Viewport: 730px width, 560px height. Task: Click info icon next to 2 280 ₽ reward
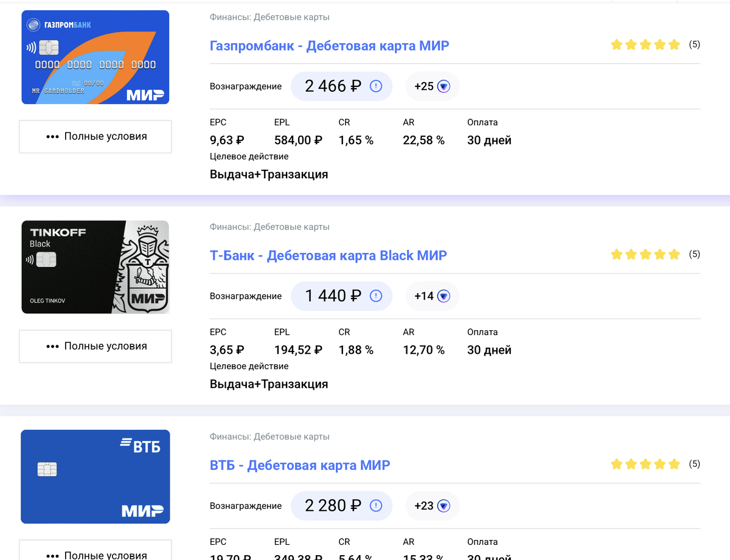pyautogui.click(x=375, y=506)
